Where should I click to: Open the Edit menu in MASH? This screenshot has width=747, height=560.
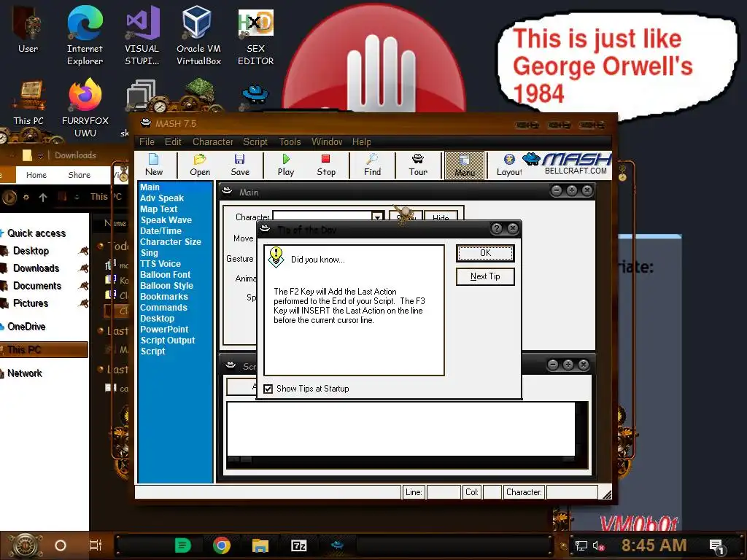[173, 142]
